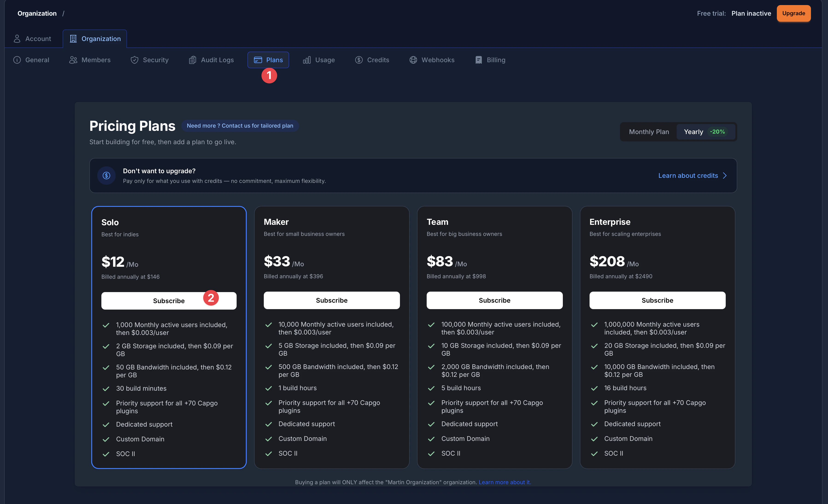This screenshot has width=828, height=504.
Task: Open the Plans tab
Action: click(x=268, y=60)
